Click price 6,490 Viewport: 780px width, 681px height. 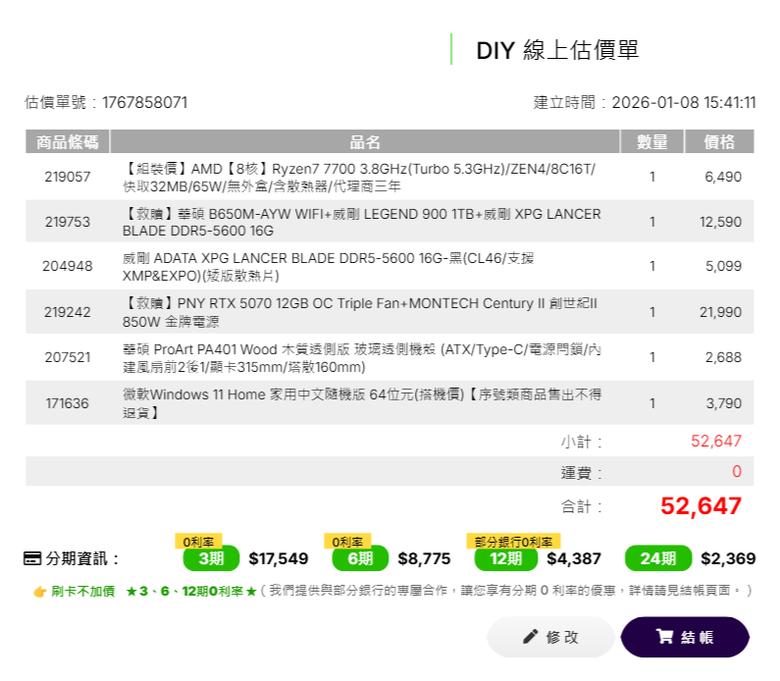[723, 177]
